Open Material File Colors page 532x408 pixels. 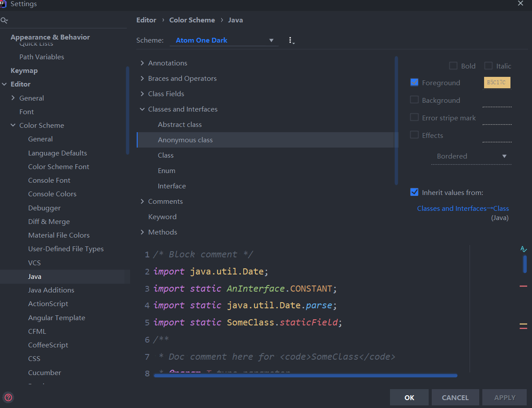[59, 235]
